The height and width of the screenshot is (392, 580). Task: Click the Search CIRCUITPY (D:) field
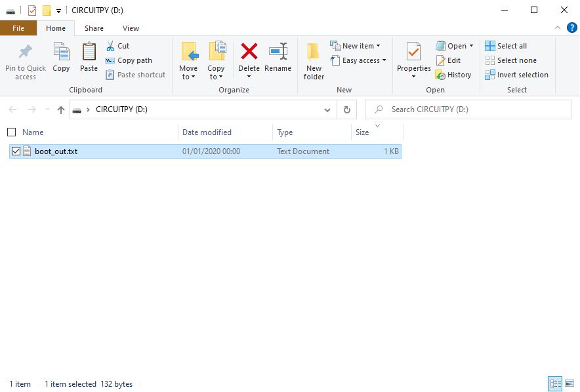pyautogui.click(x=468, y=109)
